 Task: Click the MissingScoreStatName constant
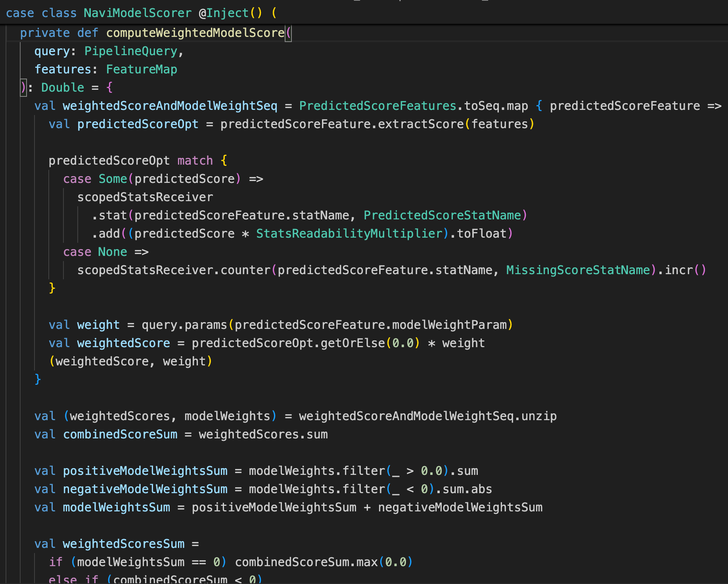coord(578,270)
